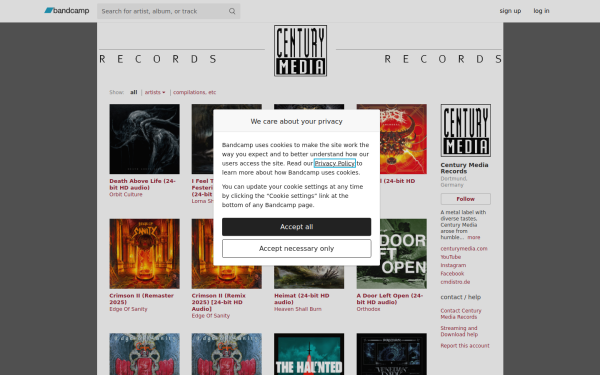
Task: Expand label bio with 'more'
Action: pos(474,237)
